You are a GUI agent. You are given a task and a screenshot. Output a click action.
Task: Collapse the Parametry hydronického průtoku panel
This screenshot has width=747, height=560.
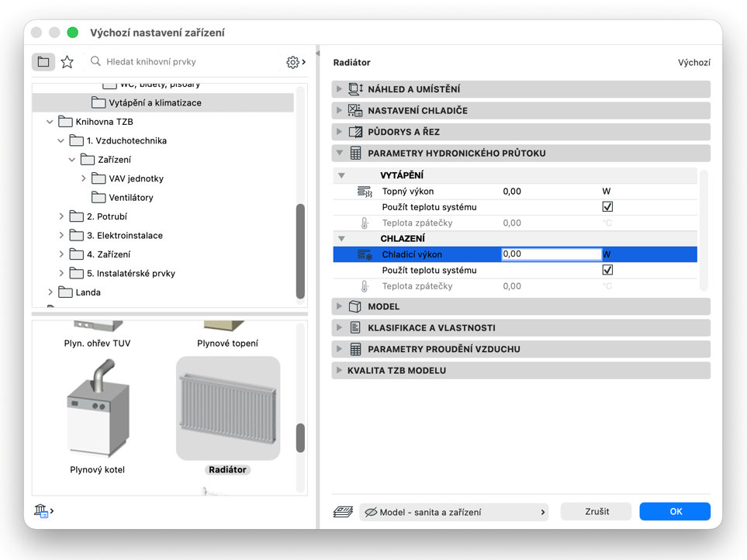(340, 154)
